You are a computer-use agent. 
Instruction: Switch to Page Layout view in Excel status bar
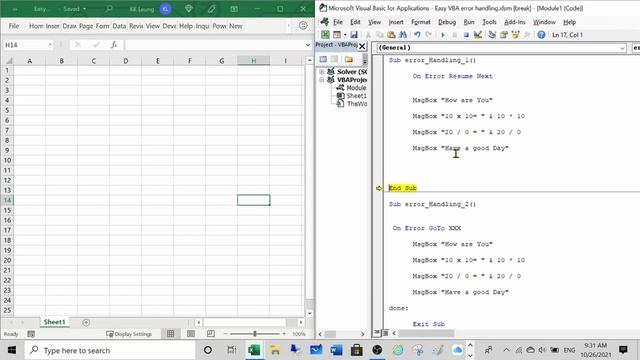click(x=191, y=334)
